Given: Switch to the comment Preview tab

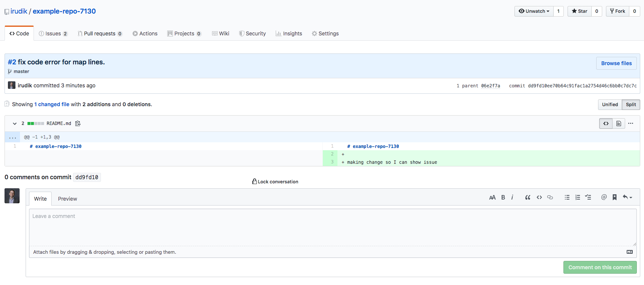Looking at the screenshot, I should click(67, 199).
